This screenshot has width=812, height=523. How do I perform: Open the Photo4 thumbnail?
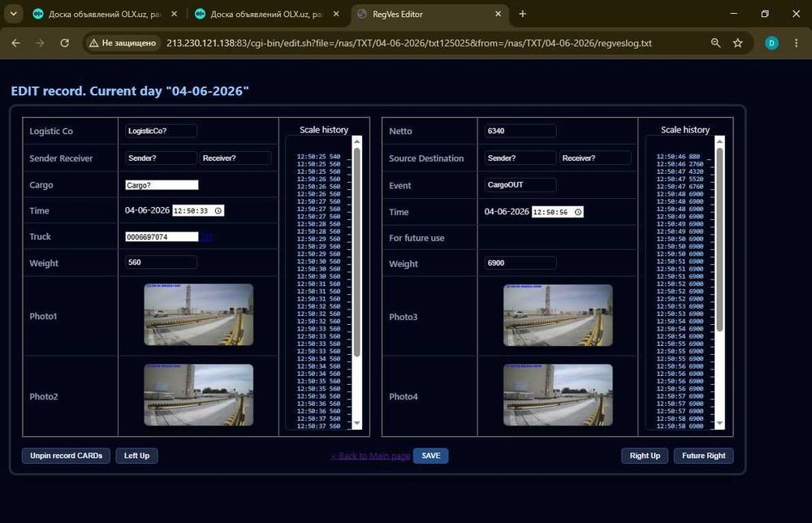558,395
